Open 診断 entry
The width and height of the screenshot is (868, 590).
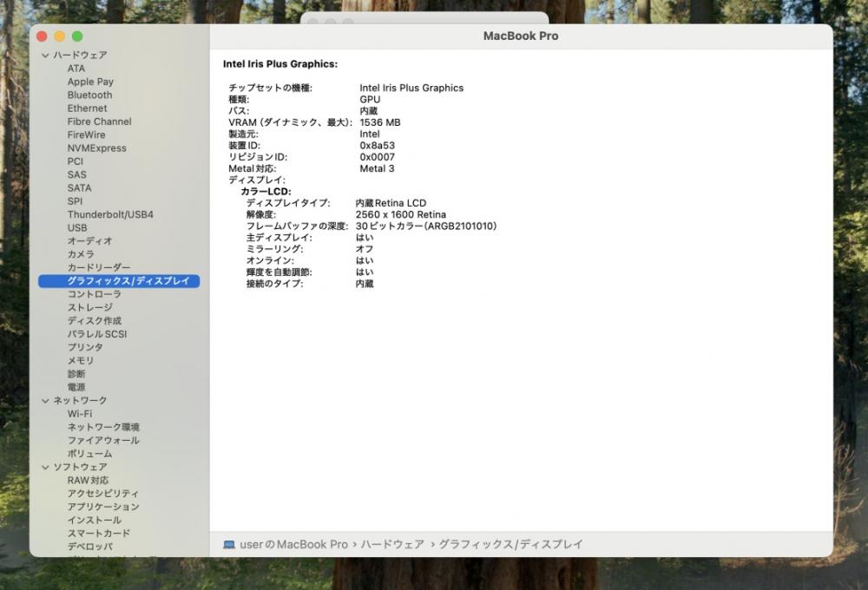click(76, 374)
